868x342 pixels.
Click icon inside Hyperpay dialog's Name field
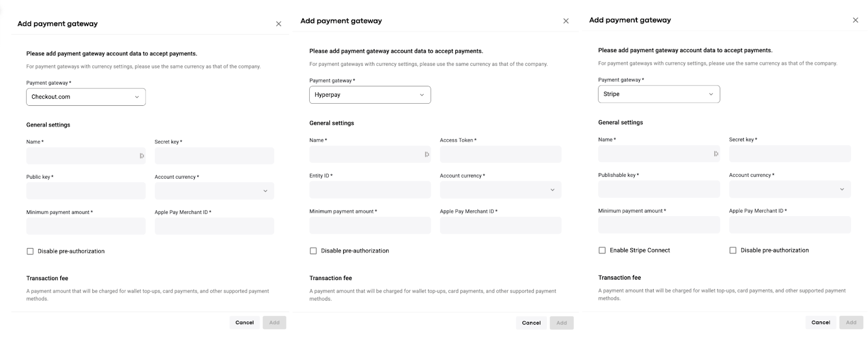click(427, 155)
